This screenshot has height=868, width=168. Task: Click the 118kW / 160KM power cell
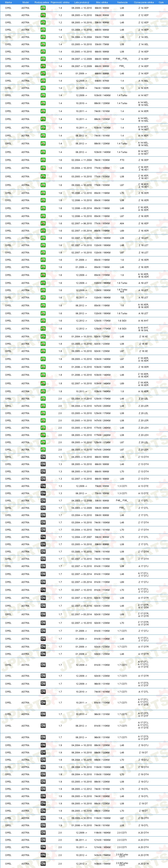tap(102, 833)
